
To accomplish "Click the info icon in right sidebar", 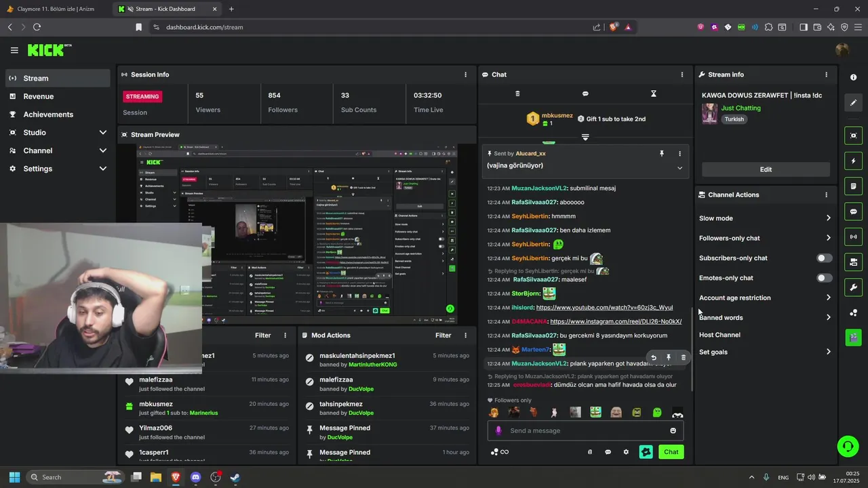I will point(853,77).
